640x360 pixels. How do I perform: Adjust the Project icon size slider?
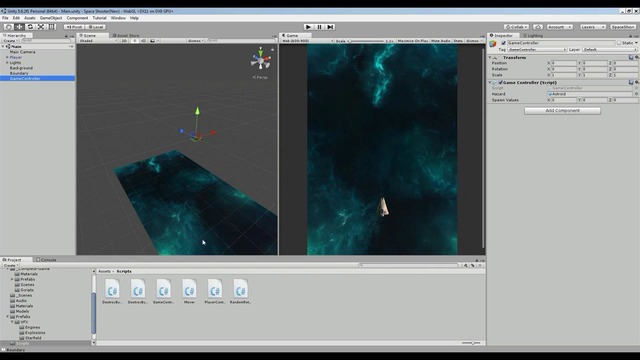coord(472,343)
